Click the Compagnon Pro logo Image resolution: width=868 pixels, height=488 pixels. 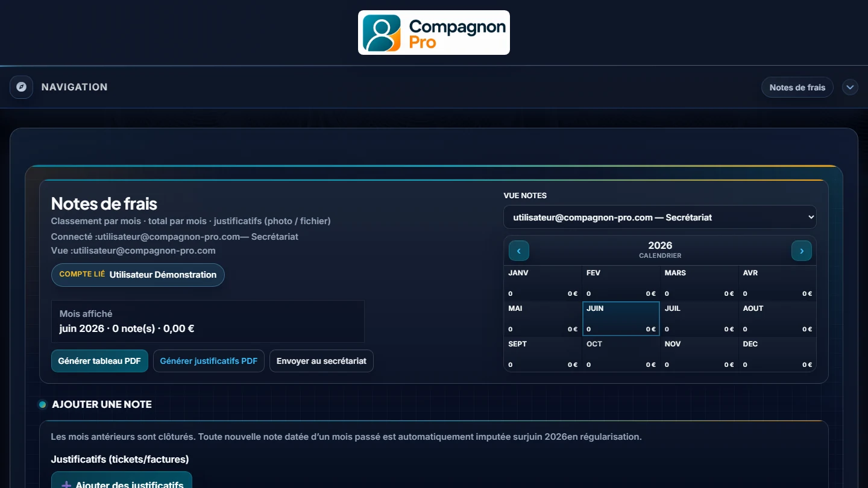coord(434,33)
